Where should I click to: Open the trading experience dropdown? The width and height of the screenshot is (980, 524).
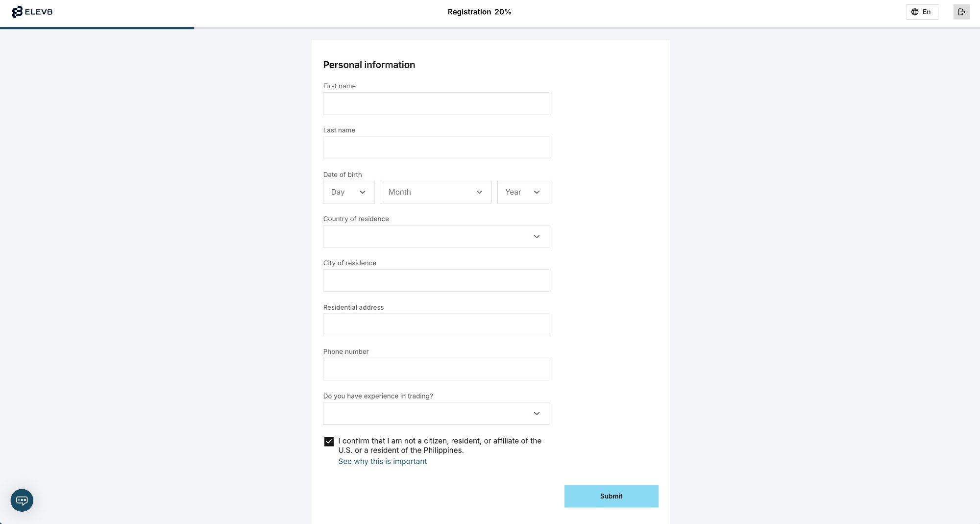[436, 413]
